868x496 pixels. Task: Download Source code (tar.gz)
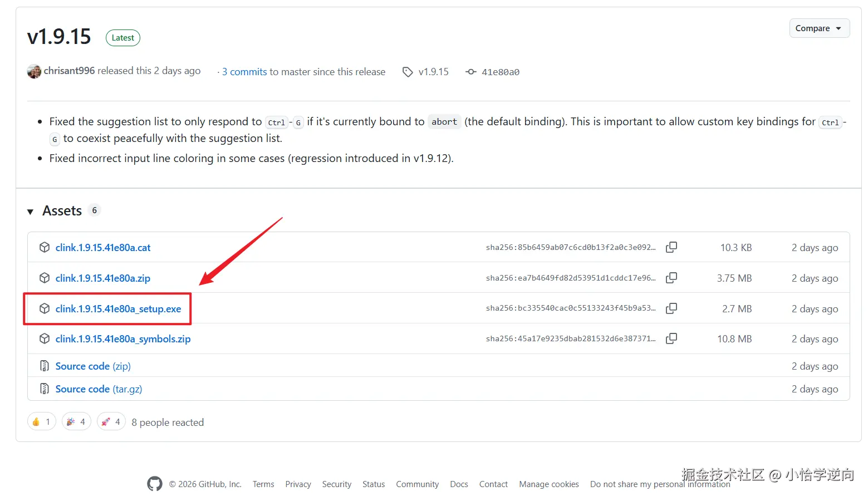(x=99, y=389)
